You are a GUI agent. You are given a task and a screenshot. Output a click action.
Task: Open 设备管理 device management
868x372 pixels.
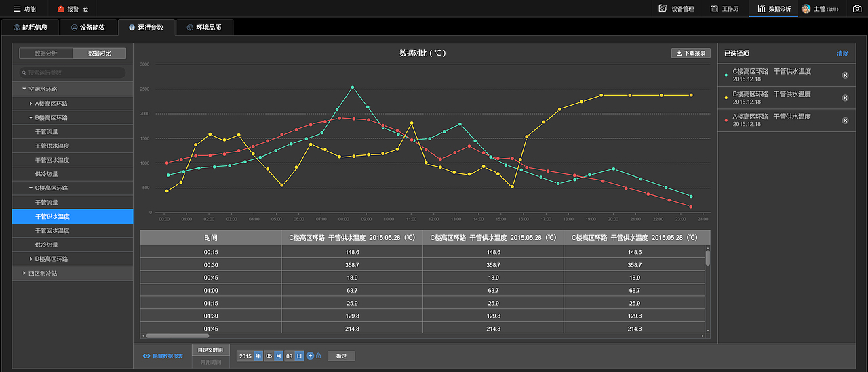click(x=677, y=9)
